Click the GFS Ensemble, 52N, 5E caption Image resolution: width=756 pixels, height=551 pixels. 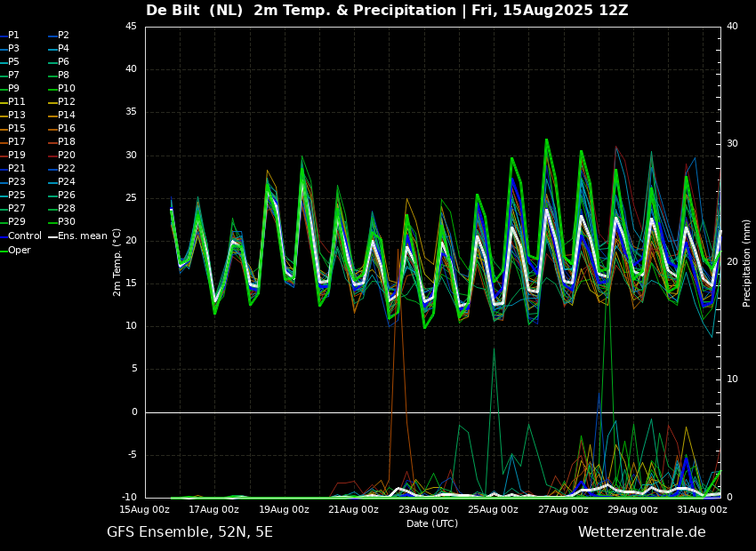pyautogui.click(x=189, y=532)
